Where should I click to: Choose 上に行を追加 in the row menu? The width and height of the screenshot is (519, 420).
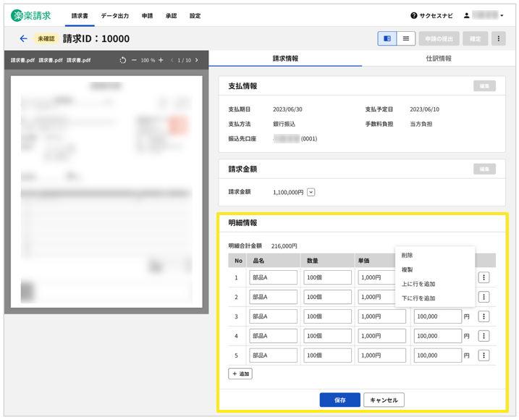point(418,284)
